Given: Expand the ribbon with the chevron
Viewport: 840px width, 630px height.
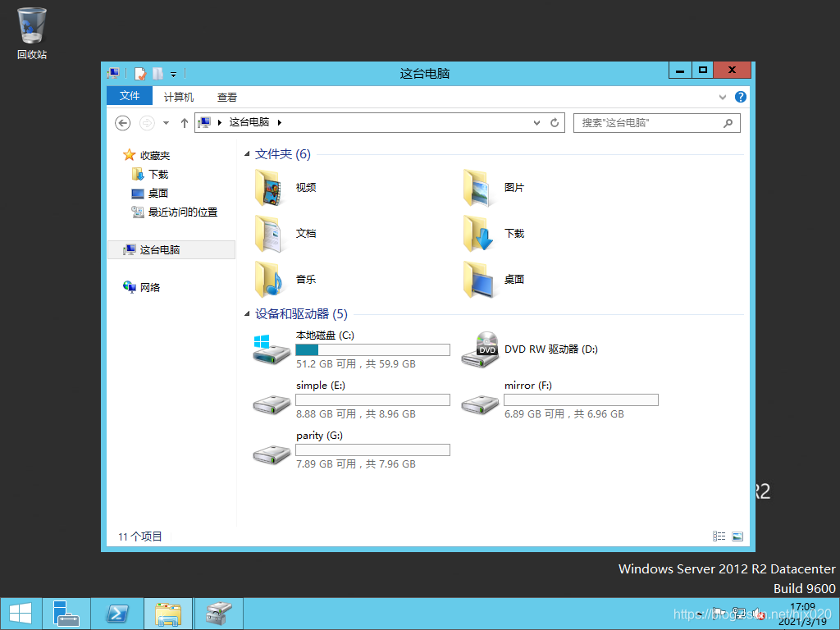Looking at the screenshot, I should [723, 97].
